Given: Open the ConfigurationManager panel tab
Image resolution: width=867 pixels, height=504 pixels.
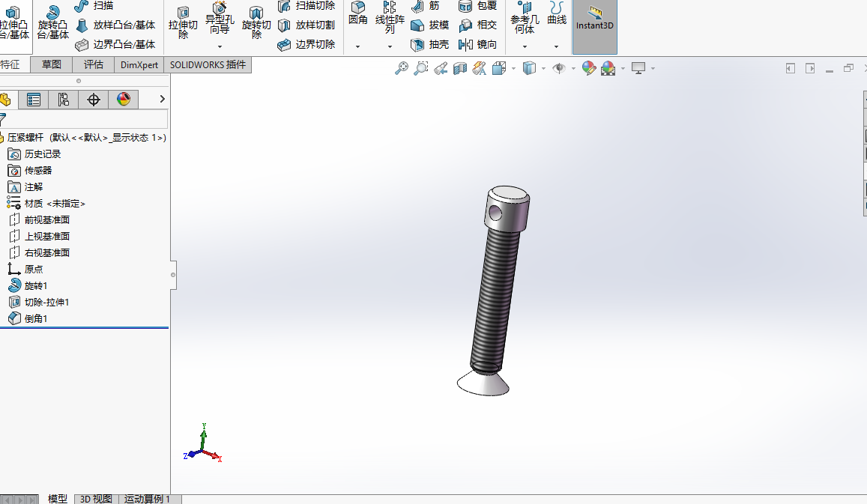Looking at the screenshot, I should pyautogui.click(x=64, y=100).
